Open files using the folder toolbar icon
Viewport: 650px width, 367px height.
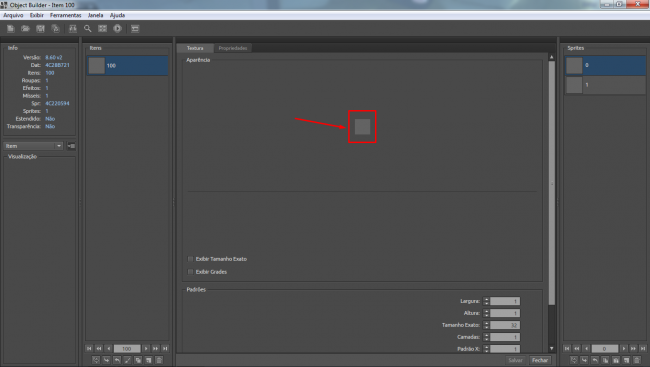(25, 29)
